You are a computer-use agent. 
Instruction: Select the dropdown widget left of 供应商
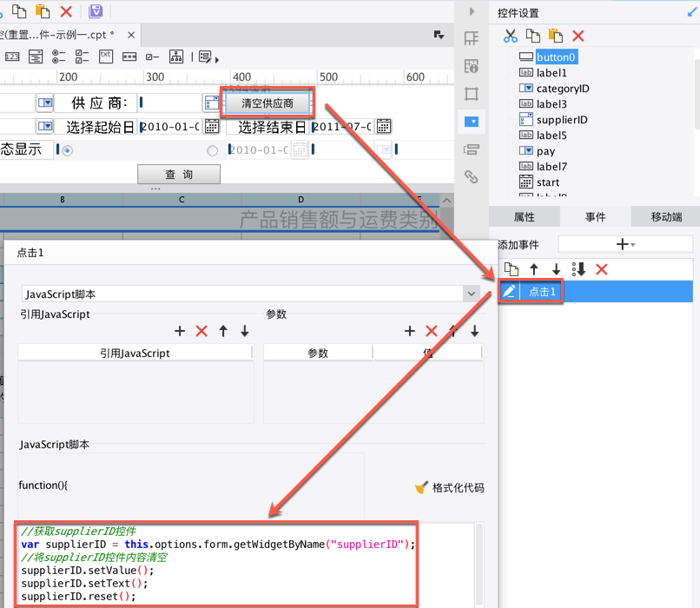pyautogui.click(x=44, y=103)
